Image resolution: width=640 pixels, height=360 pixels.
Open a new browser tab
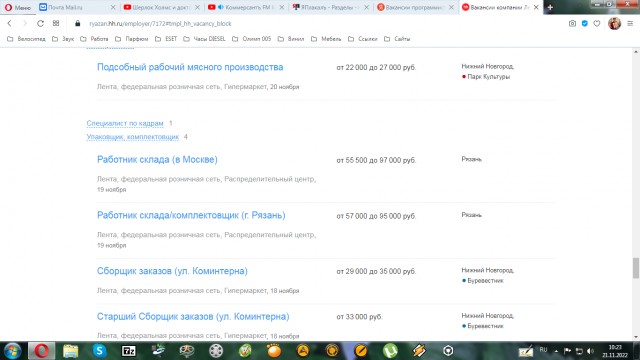[x=550, y=7]
